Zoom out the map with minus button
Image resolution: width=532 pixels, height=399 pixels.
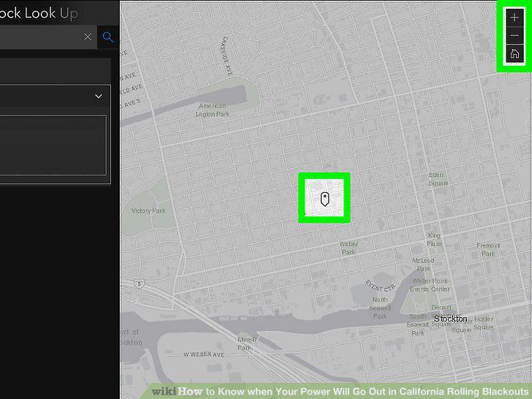(x=514, y=35)
